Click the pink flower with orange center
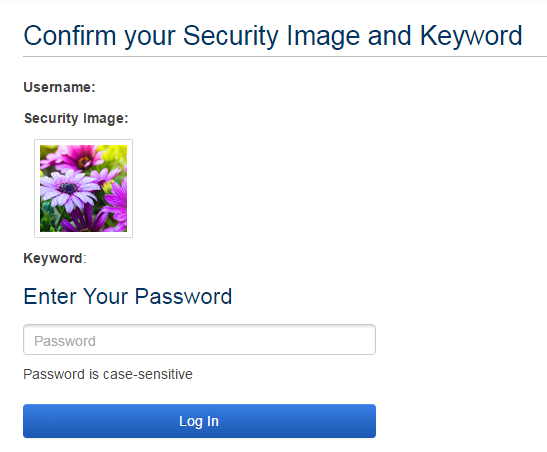547x452 pixels. (x=82, y=158)
